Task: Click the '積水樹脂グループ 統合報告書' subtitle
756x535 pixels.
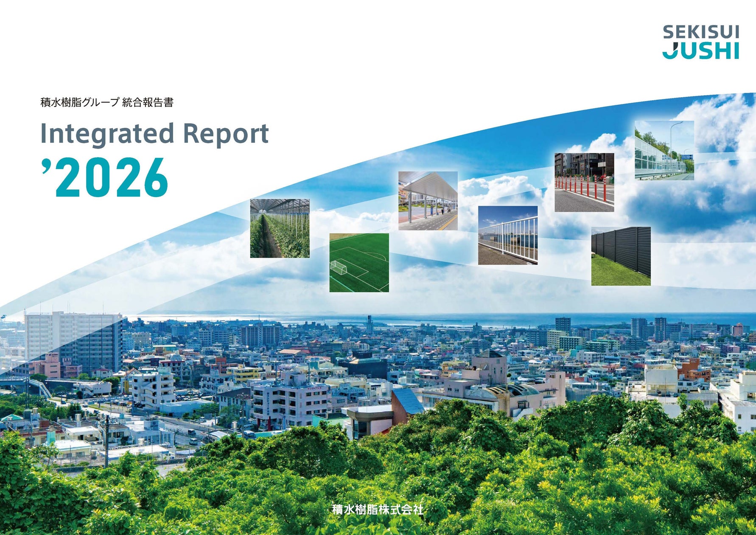Action: click(107, 102)
